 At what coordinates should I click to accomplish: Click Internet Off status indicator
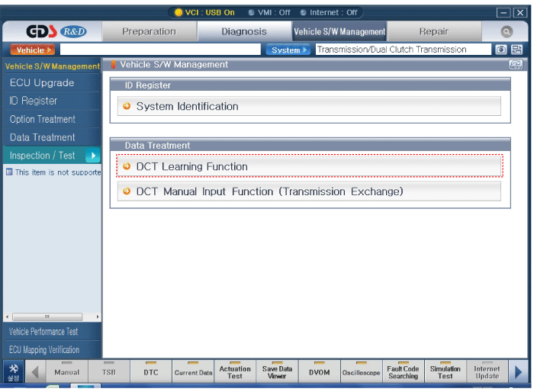point(329,13)
